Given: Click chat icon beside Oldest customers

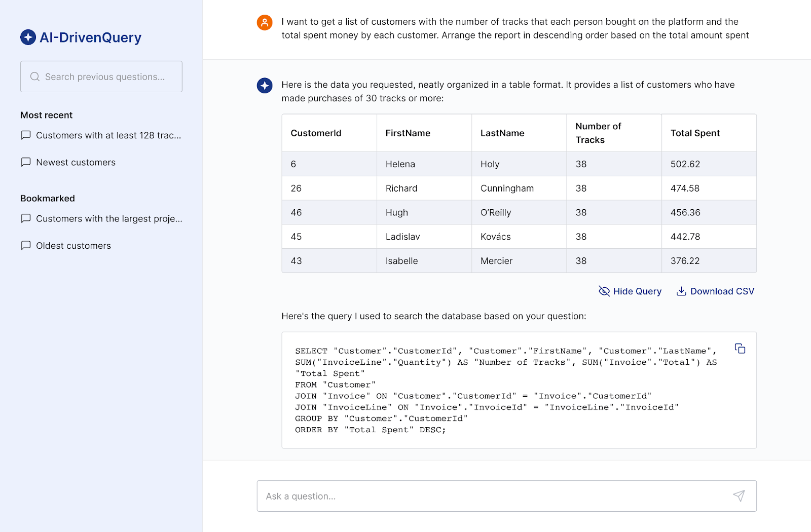Looking at the screenshot, I should [26, 245].
